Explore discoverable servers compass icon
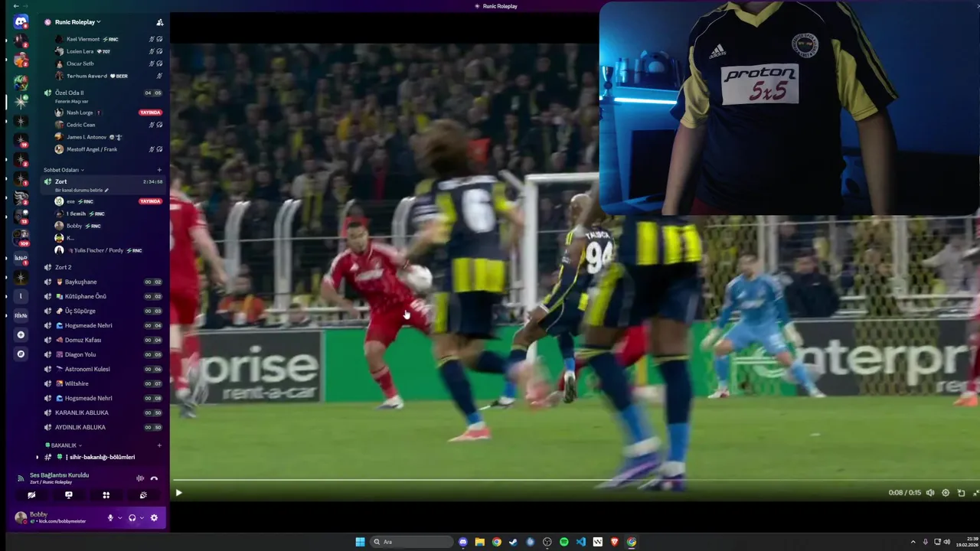This screenshot has width=980, height=551. click(21, 354)
